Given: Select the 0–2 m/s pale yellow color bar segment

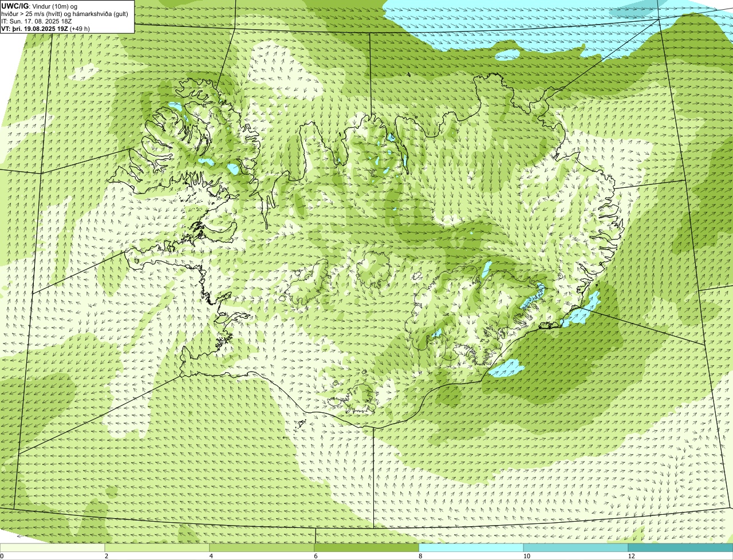Looking at the screenshot, I should coord(53,547).
